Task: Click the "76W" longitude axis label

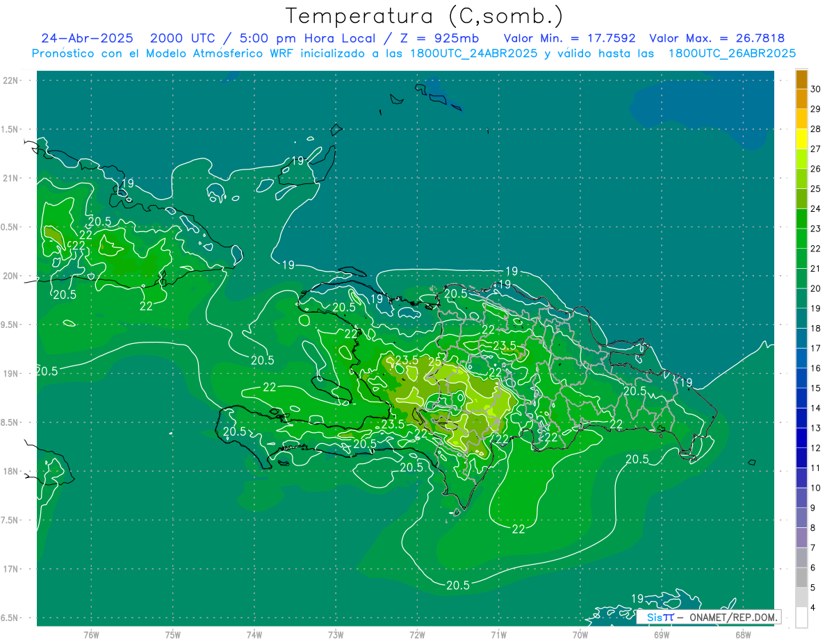Action: (91, 635)
